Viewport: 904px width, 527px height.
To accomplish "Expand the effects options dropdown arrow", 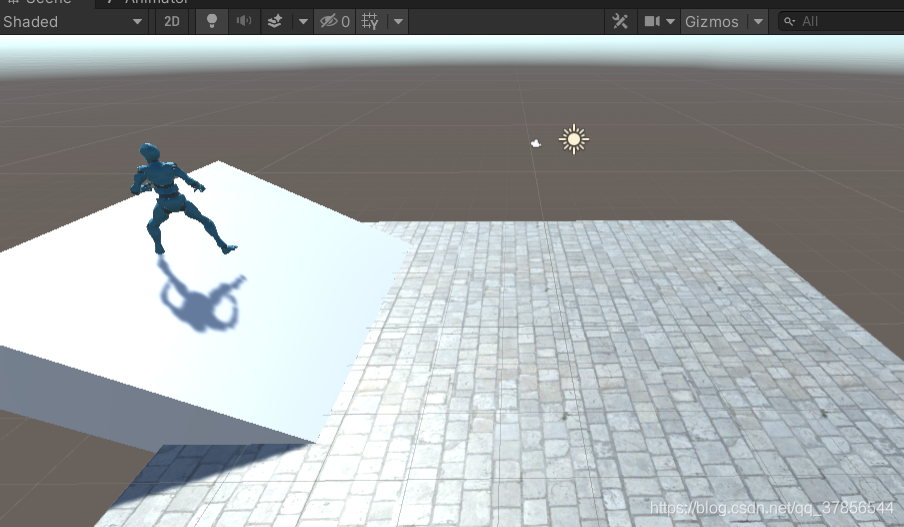I will coord(303,22).
